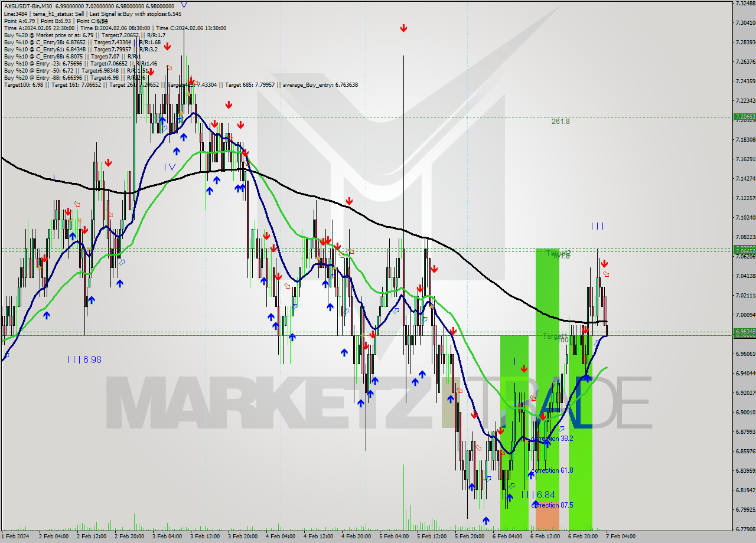Click 'Buy %10 @ C_Entry61: 6.84348' line

click(x=81, y=49)
